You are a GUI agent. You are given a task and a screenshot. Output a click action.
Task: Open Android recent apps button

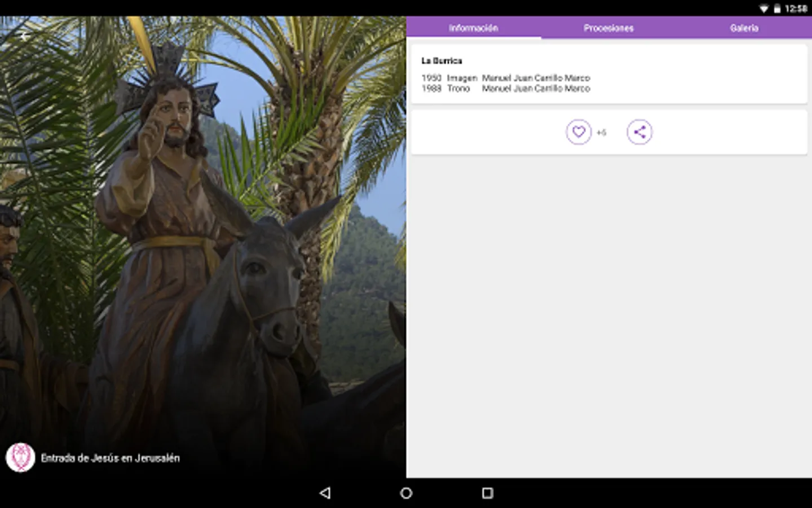[x=488, y=493]
